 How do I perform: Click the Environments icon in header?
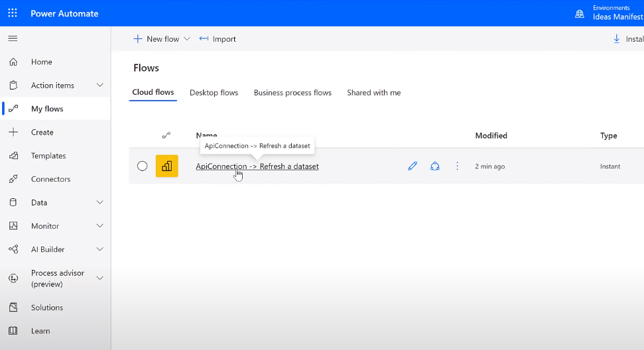tap(580, 13)
